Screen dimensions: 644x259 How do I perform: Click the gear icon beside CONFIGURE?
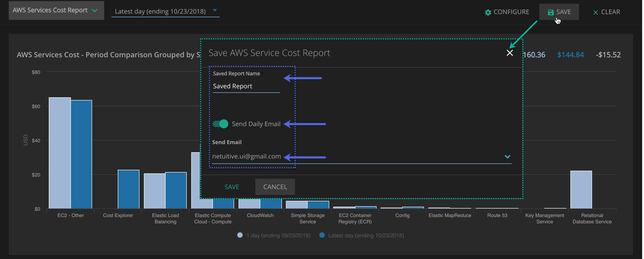tap(488, 13)
